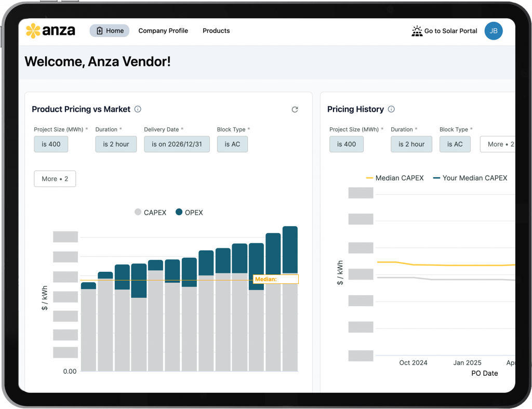Click info icon beside Pricing History
This screenshot has height=409, width=532.
[391, 109]
